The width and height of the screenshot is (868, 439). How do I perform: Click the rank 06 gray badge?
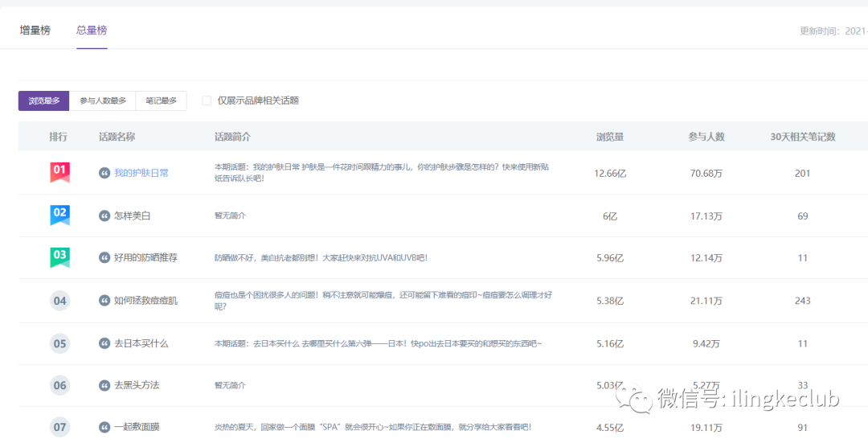[x=59, y=385]
